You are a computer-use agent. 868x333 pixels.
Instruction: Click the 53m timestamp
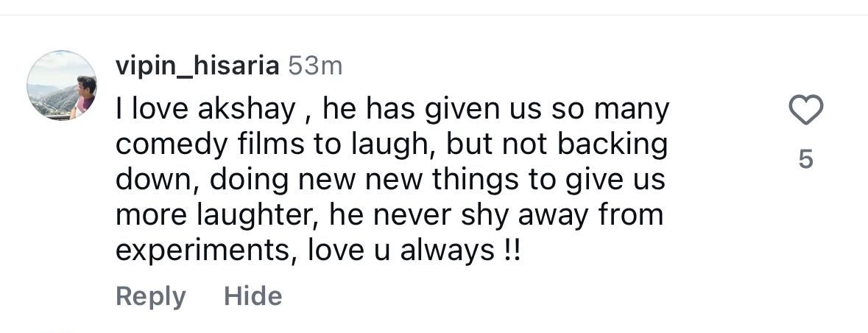click(x=316, y=67)
